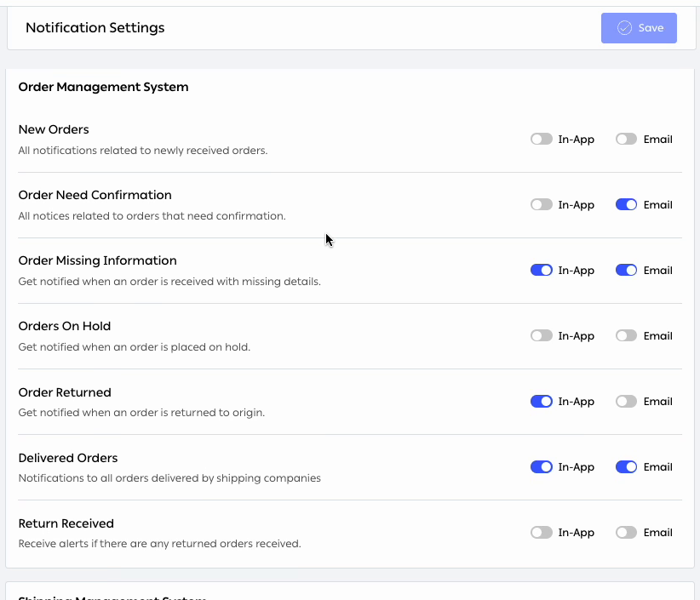Turn off In-App for Delivered Orders

click(542, 467)
